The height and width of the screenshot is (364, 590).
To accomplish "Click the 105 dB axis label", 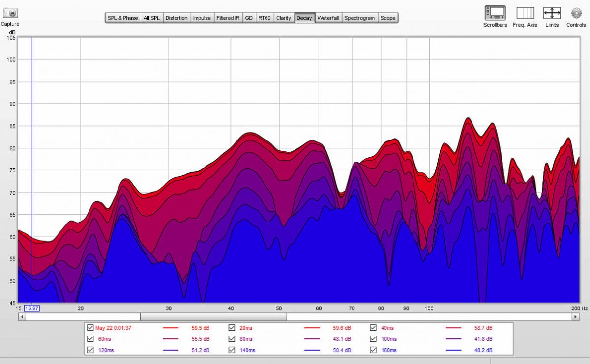I will (12, 38).
